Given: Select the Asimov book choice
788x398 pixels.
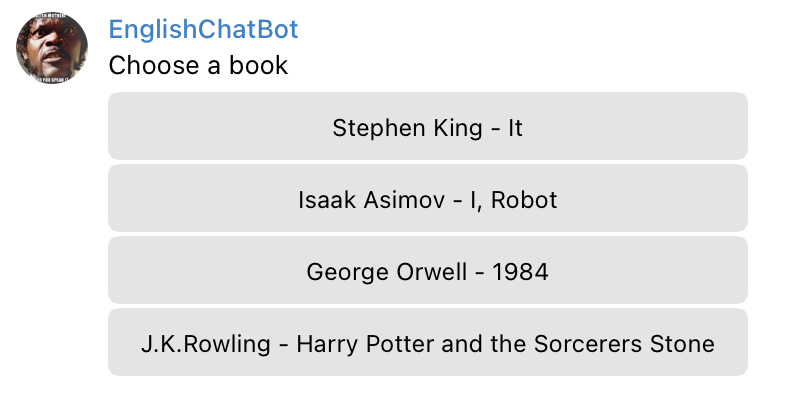Looking at the screenshot, I should [x=428, y=198].
